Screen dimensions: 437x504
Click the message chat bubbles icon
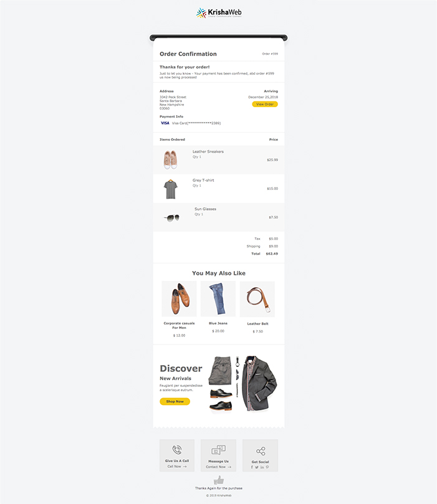point(218,450)
